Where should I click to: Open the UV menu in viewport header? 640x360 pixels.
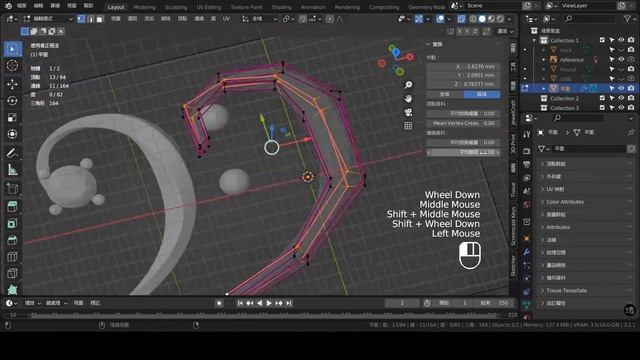tap(226, 19)
